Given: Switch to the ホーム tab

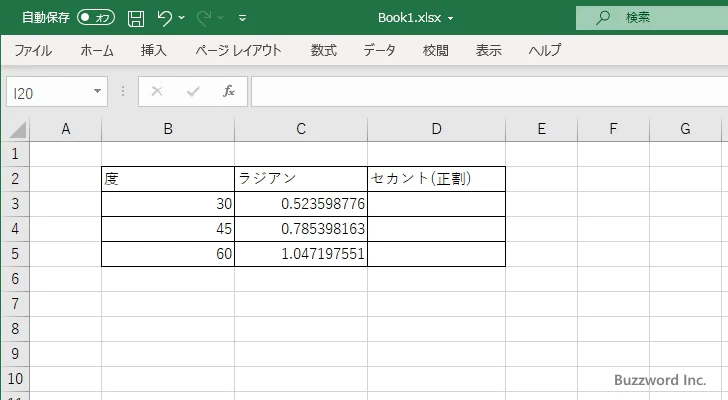Looking at the screenshot, I should coord(97,50).
